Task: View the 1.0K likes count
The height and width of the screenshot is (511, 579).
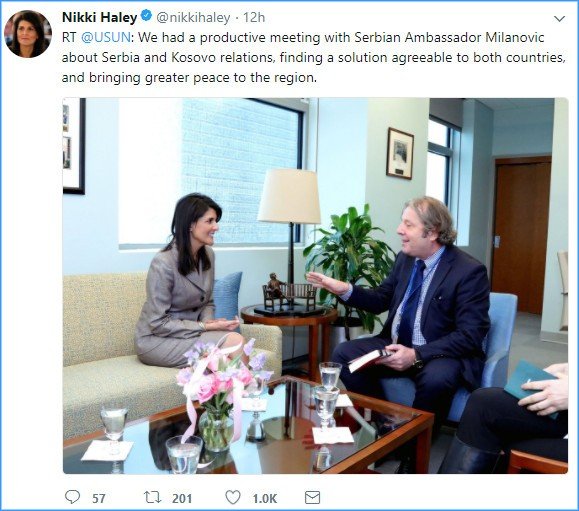Action: (x=265, y=498)
